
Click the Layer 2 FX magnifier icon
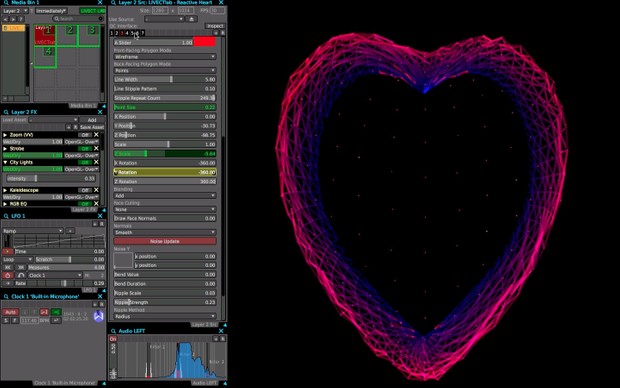pyautogui.click(x=6, y=112)
